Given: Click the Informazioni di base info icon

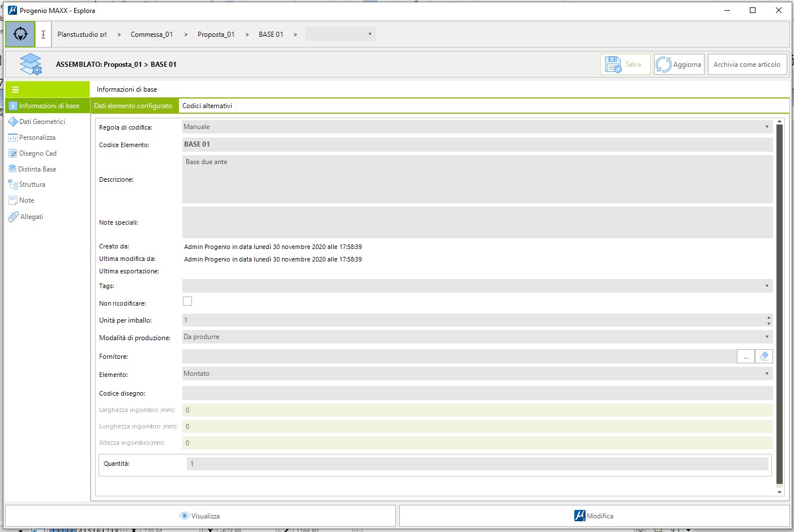Looking at the screenshot, I should (x=13, y=106).
